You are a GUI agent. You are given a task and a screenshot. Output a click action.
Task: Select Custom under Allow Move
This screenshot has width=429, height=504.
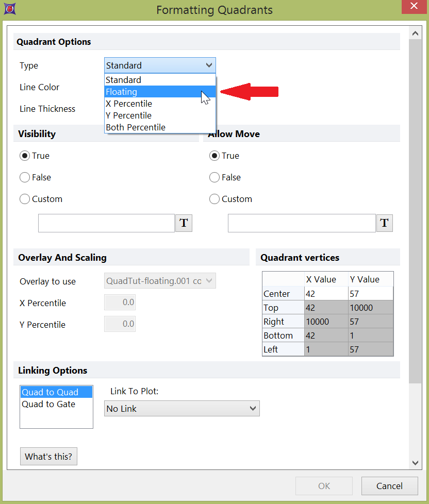pos(214,199)
